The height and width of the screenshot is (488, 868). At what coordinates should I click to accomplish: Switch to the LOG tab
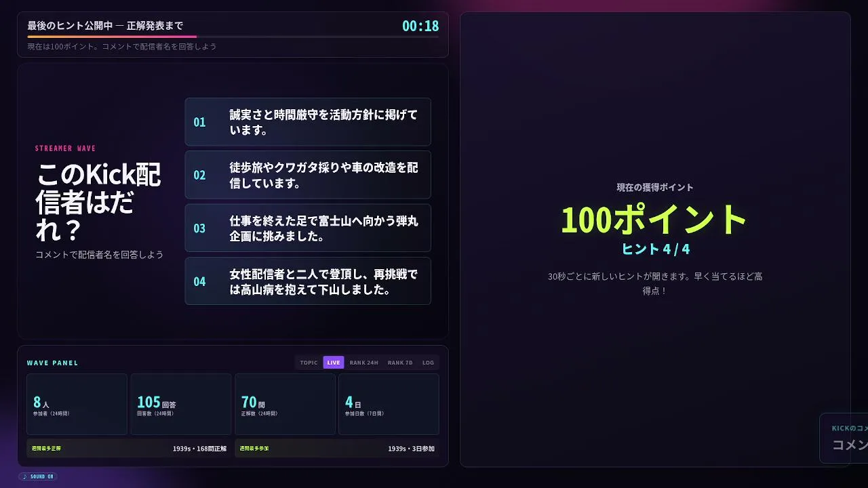(428, 363)
